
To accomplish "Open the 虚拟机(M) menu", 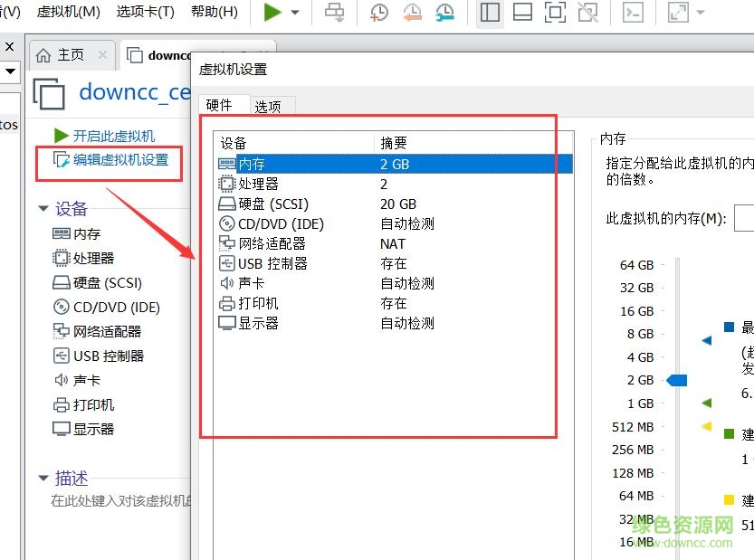I will pyautogui.click(x=69, y=12).
